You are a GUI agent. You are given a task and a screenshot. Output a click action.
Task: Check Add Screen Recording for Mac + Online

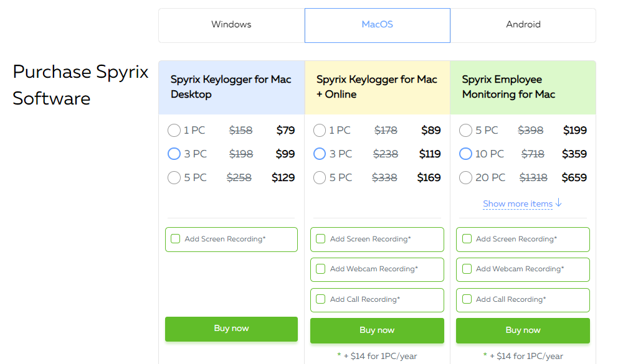(x=320, y=239)
